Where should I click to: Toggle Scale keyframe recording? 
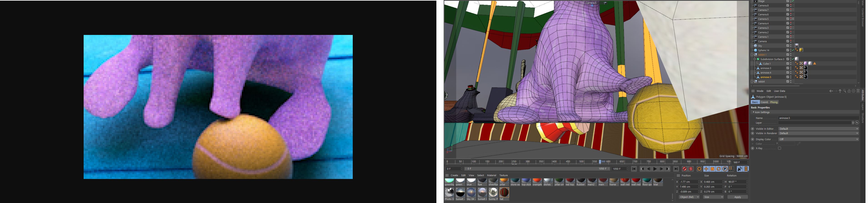coord(712,169)
